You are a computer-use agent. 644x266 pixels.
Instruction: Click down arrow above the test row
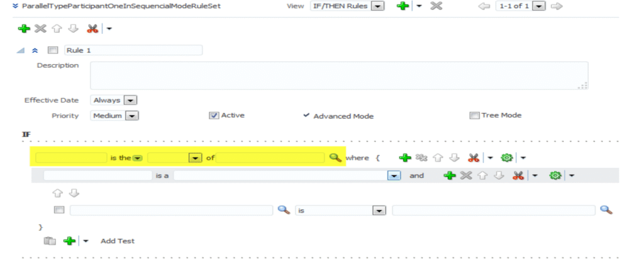(x=74, y=193)
